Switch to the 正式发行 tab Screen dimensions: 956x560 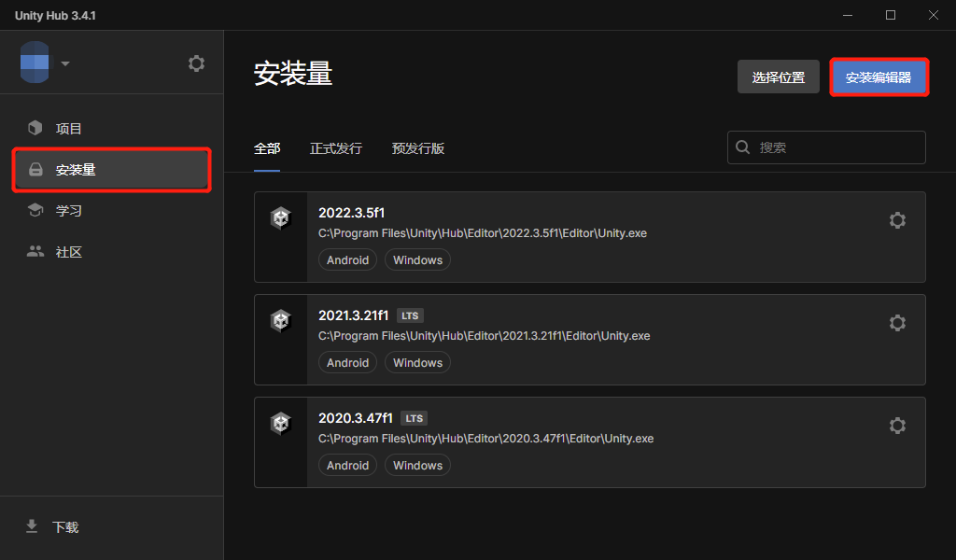pyautogui.click(x=336, y=148)
